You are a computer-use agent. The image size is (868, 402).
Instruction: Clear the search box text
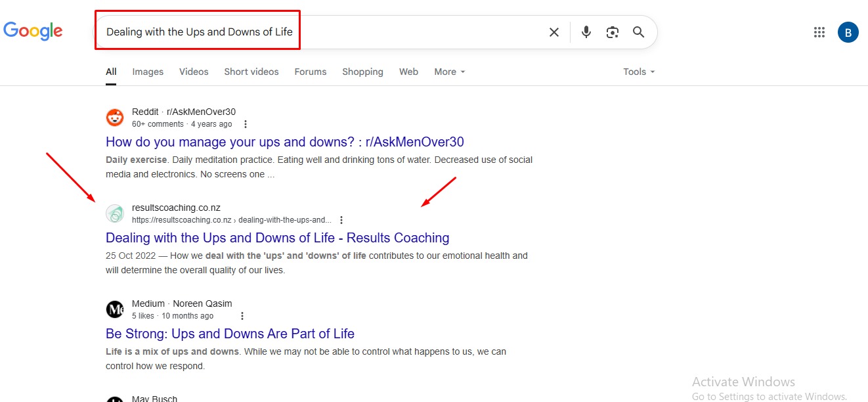click(x=554, y=32)
